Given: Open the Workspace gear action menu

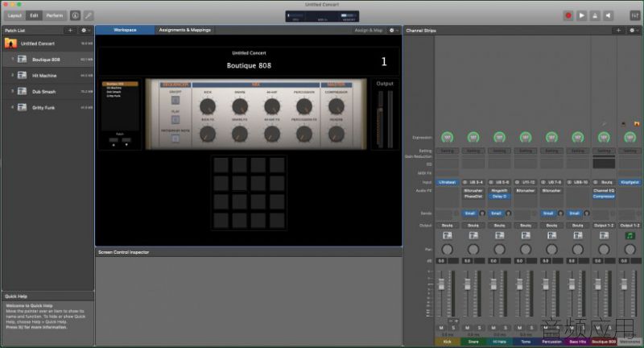Looking at the screenshot, I should 394,31.
